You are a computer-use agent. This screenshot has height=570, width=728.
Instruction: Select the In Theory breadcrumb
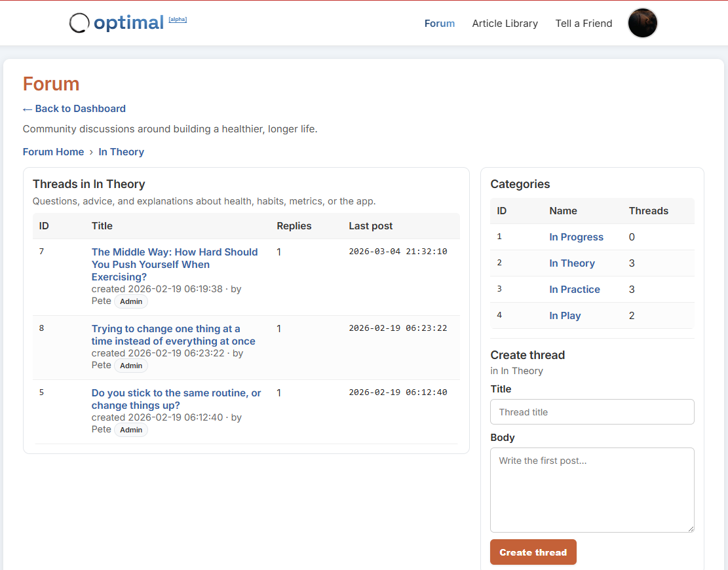(121, 151)
